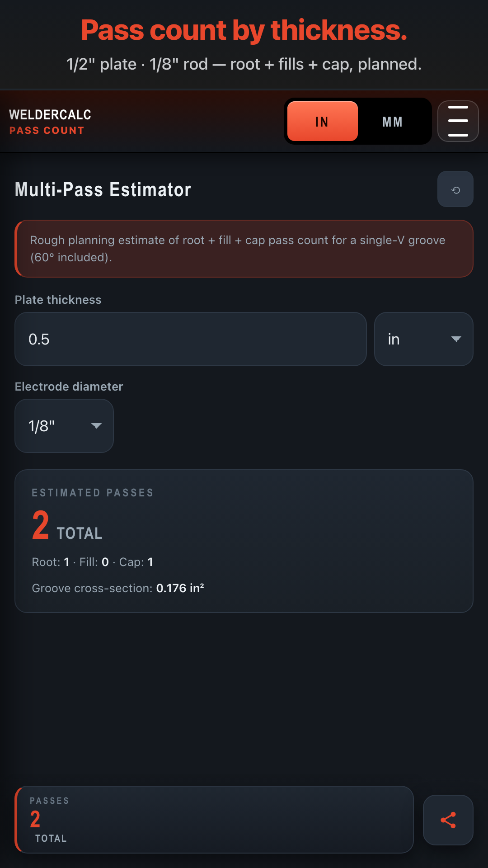Click the single-V groove info banner
488x868 pixels.
pyautogui.click(x=244, y=249)
